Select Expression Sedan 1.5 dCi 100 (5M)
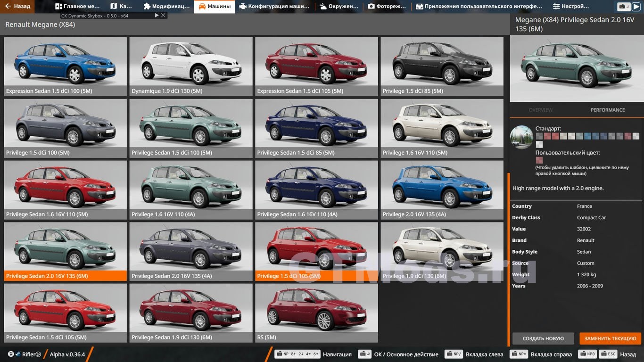 pos(66,67)
